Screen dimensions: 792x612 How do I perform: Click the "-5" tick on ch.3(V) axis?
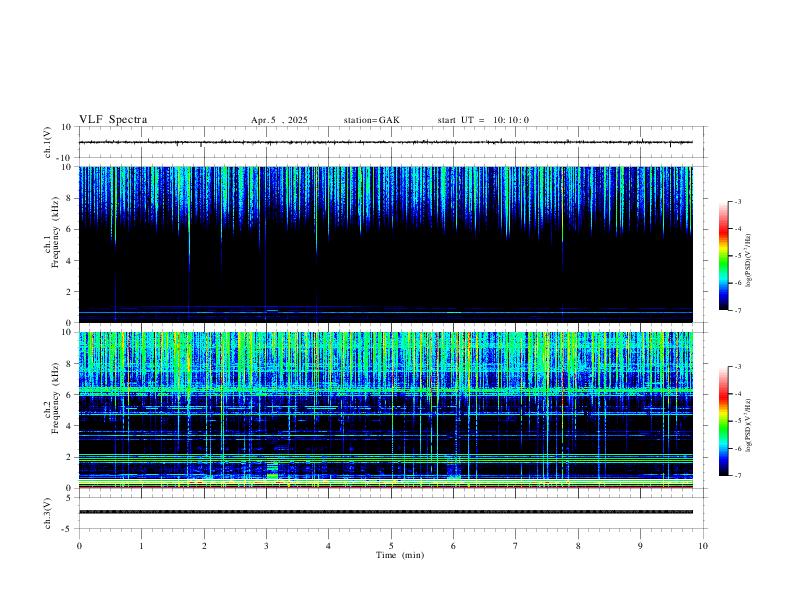[67, 529]
